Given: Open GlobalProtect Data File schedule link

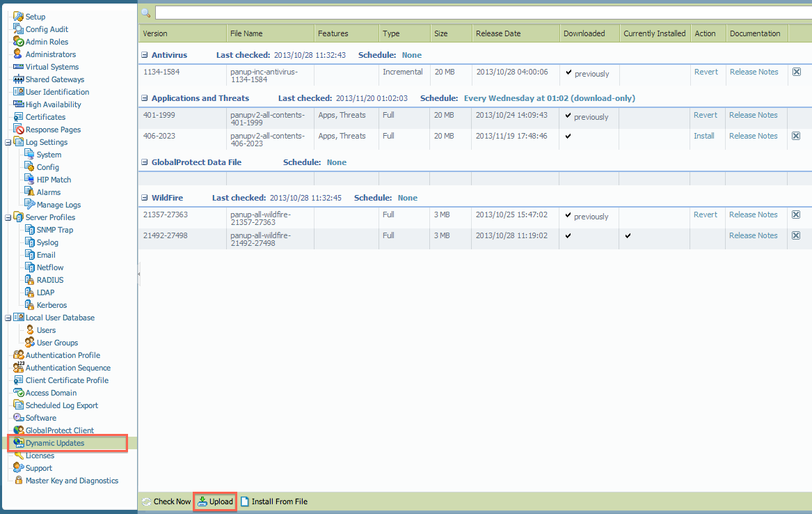Looking at the screenshot, I should 337,162.
